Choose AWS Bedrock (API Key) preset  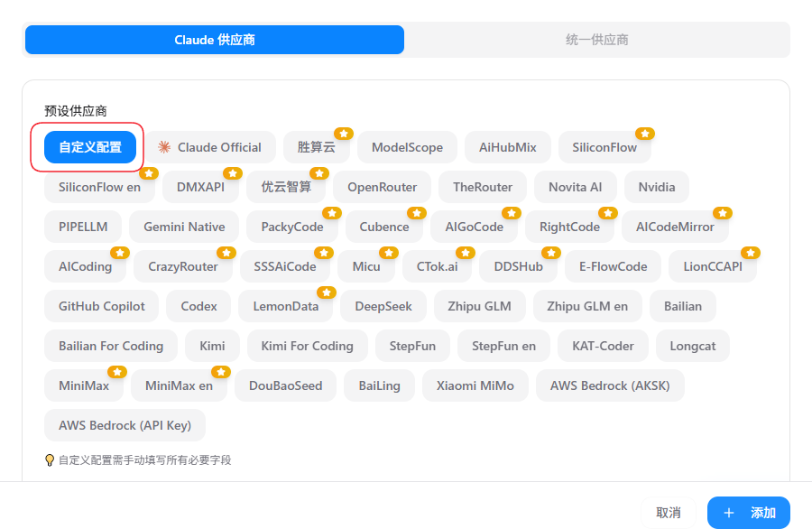[125, 425]
